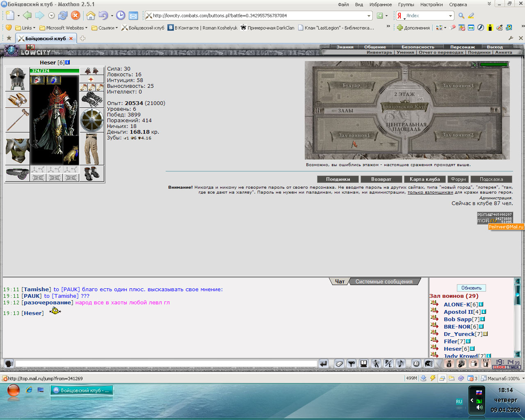The image size is (525, 420).
Task: Follow the 'только взломщикам' link
Action: click(430, 192)
